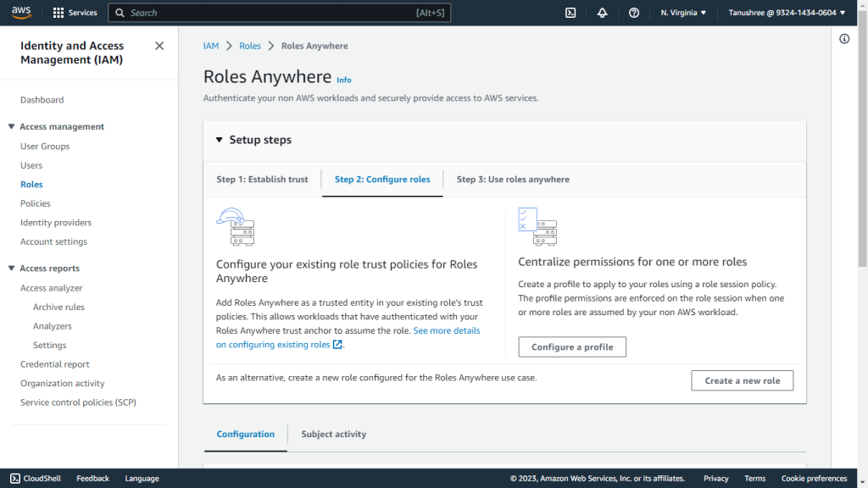Follow the See more details link

(446, 330)
